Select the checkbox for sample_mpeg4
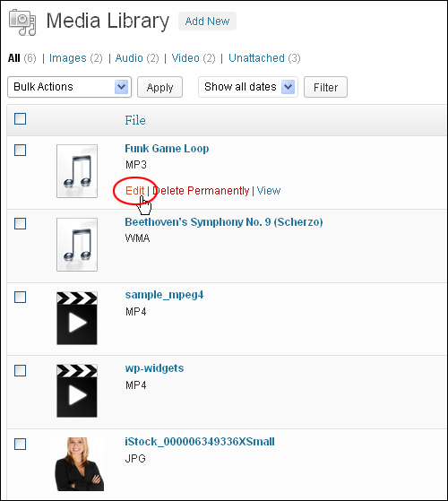 tap(20, 298)
